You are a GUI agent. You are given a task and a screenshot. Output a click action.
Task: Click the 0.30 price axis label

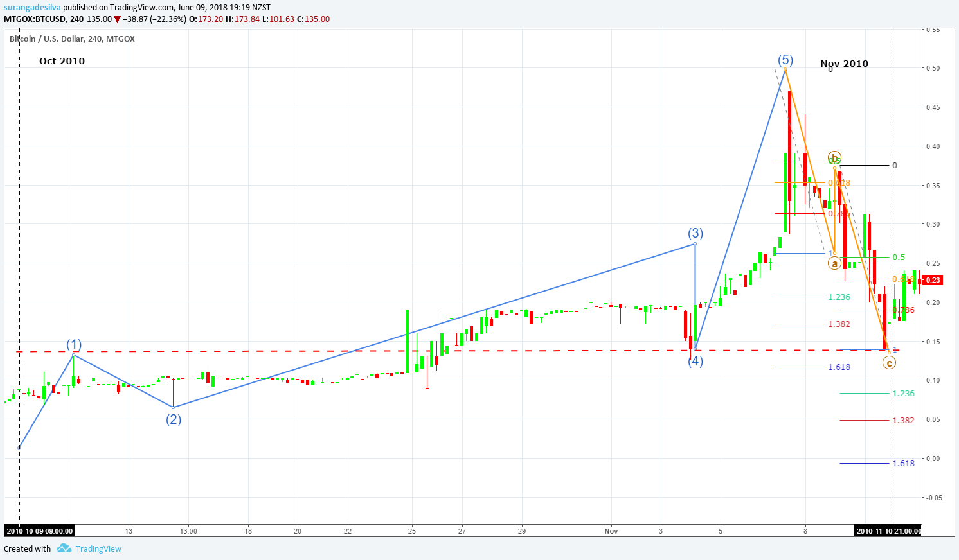click(933, 224)
